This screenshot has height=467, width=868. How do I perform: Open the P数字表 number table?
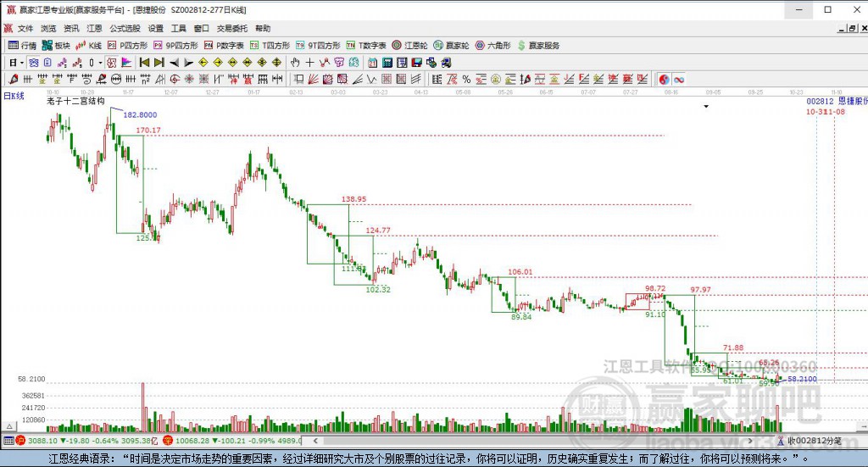point(224,46)
